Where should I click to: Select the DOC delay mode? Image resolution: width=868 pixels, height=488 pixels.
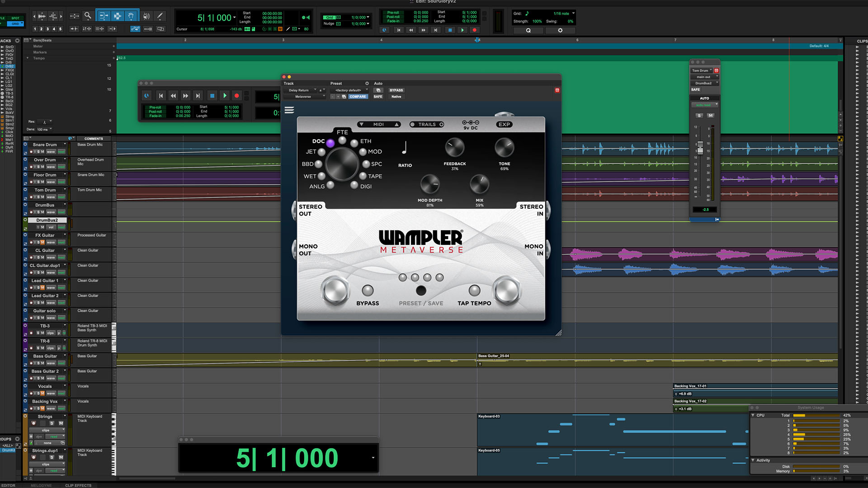click(330, 143)
